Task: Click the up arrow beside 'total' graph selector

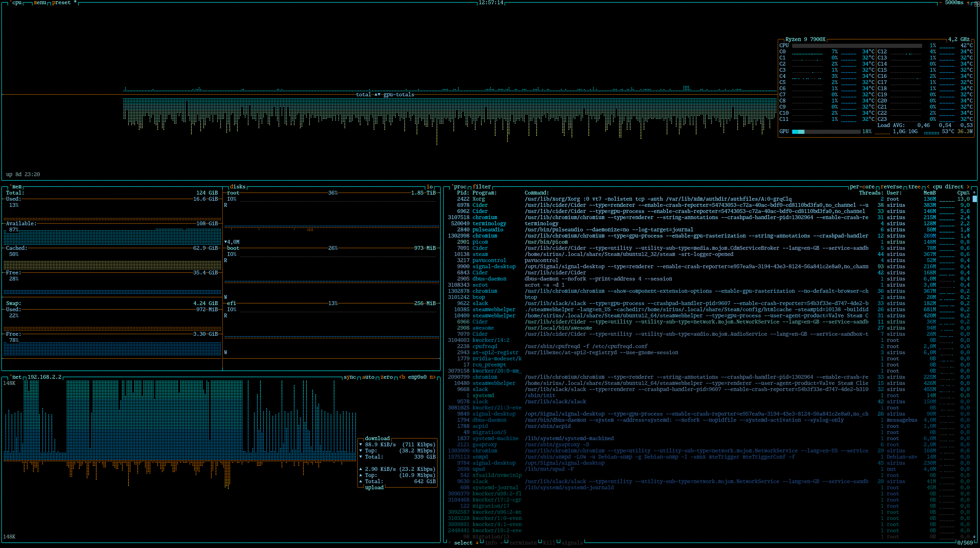Action: (x=376, y=95)
